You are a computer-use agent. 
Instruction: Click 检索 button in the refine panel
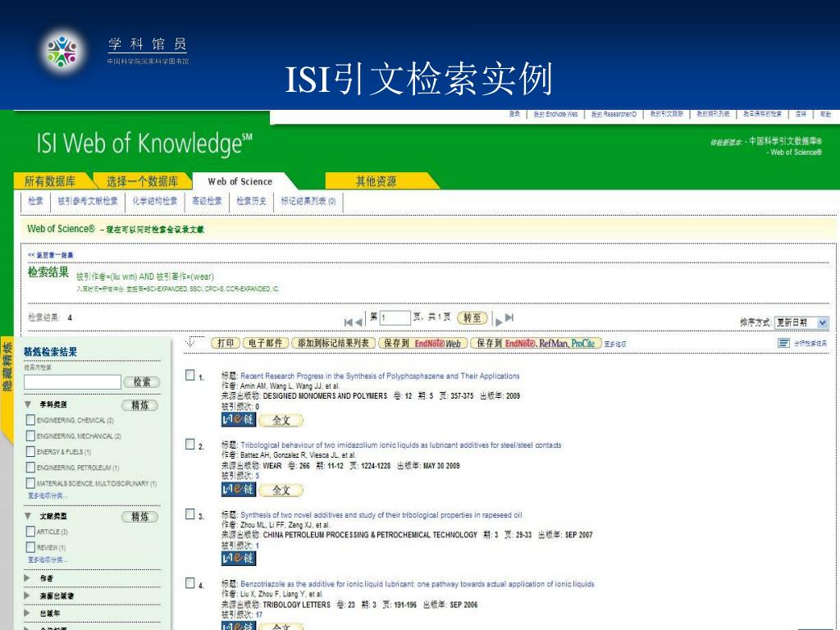tap(142, 381)
